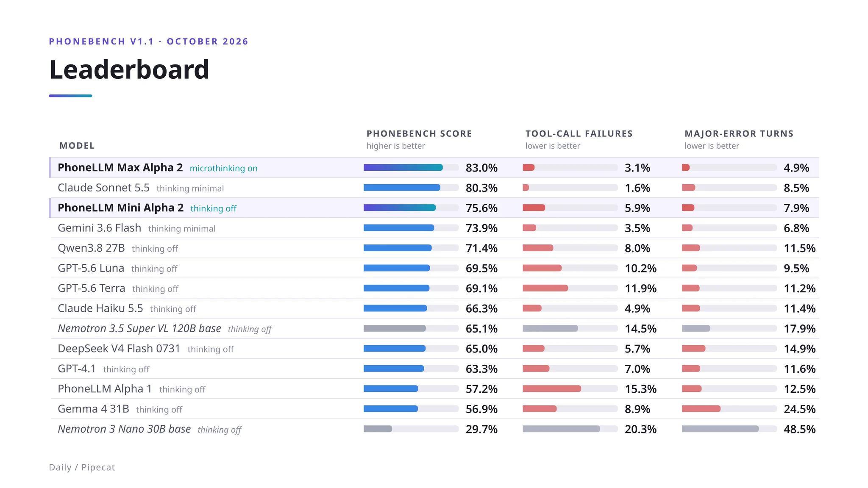Click the 83.0% score value
This screenshot has width=868, height=488.
point(481,168)
